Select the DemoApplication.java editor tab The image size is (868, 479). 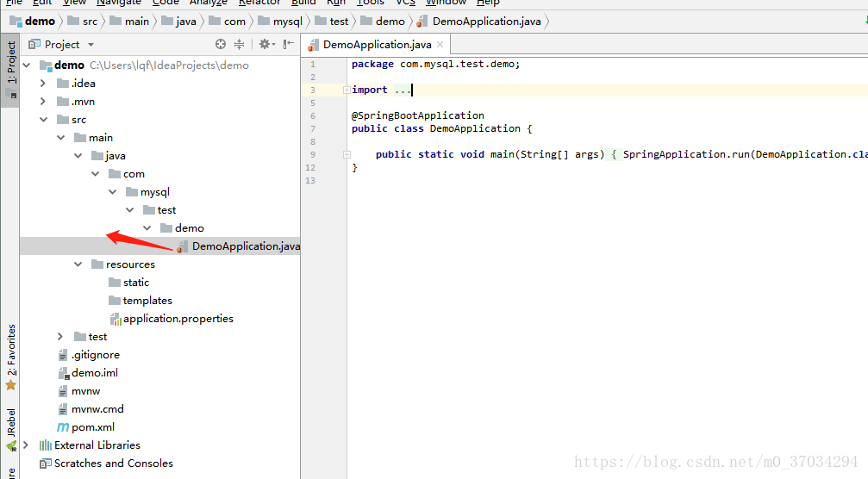point(377,45)
